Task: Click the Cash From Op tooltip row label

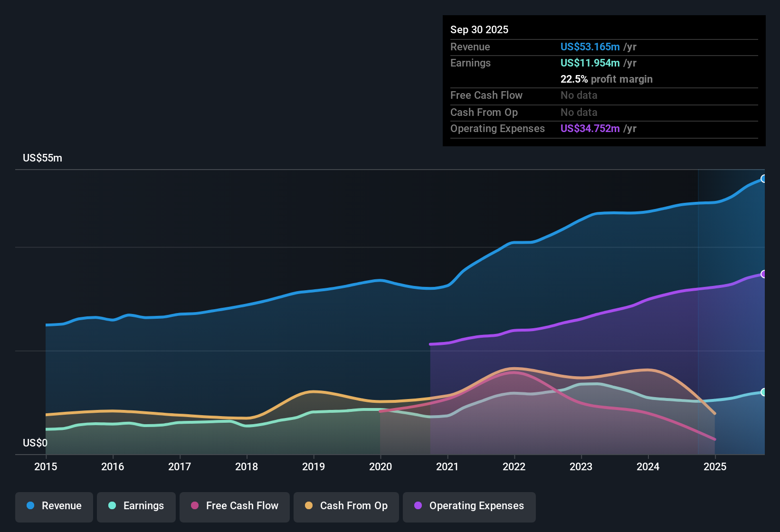Action: tap(484, 112)
